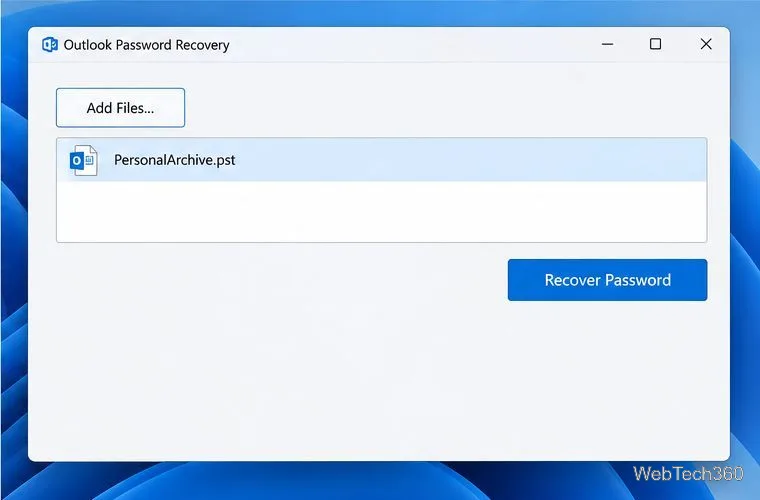Click the Outlook Password Recovery app icon

coord(50,45)
